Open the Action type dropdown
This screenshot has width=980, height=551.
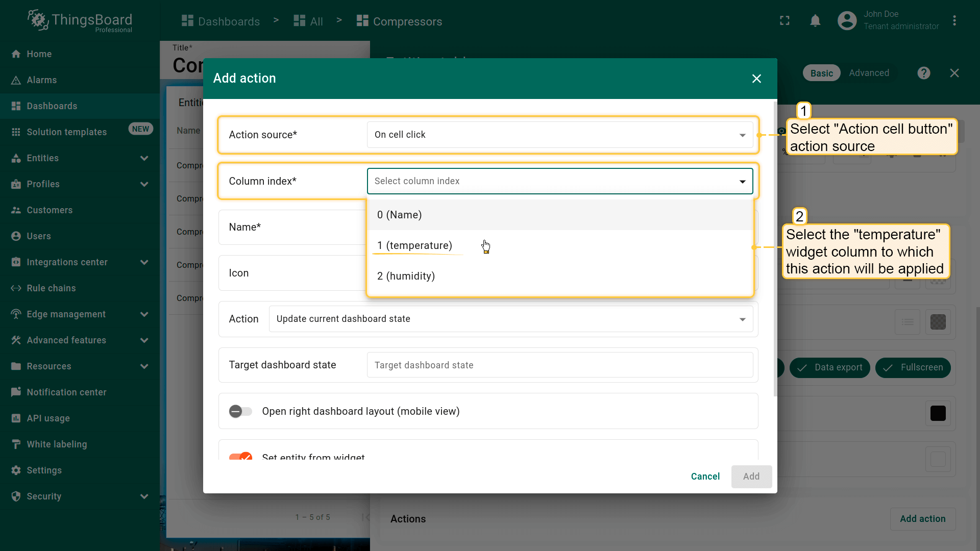click(510, 319)
